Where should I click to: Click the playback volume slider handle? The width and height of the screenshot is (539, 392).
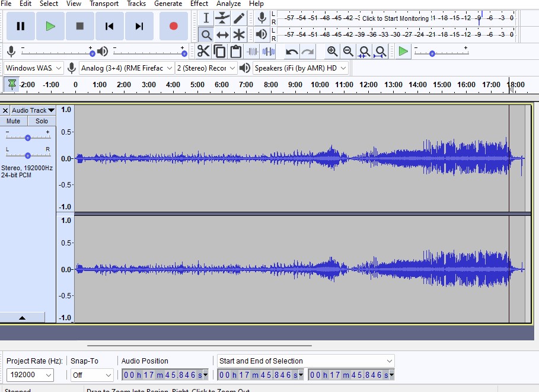coord(184,53)
